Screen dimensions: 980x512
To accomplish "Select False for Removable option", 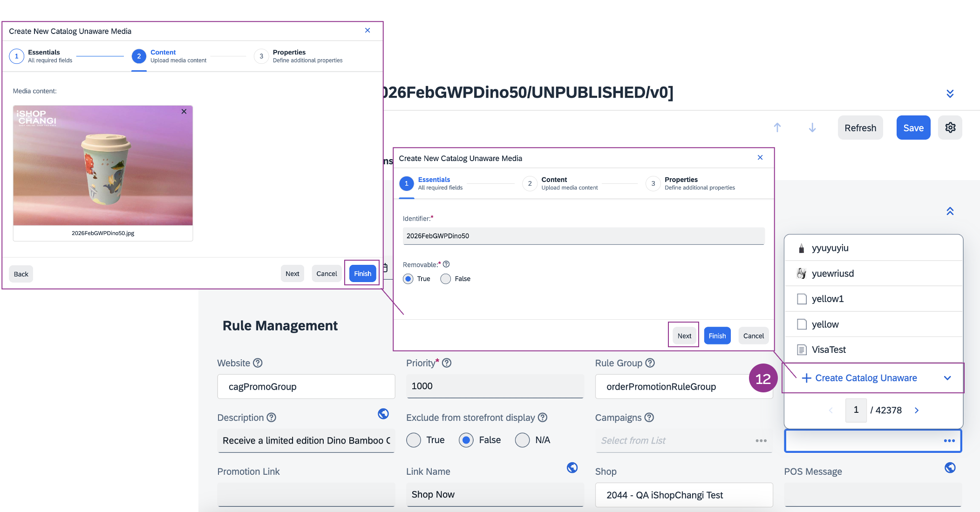I will pyautogui.click(x=446, y=279).
